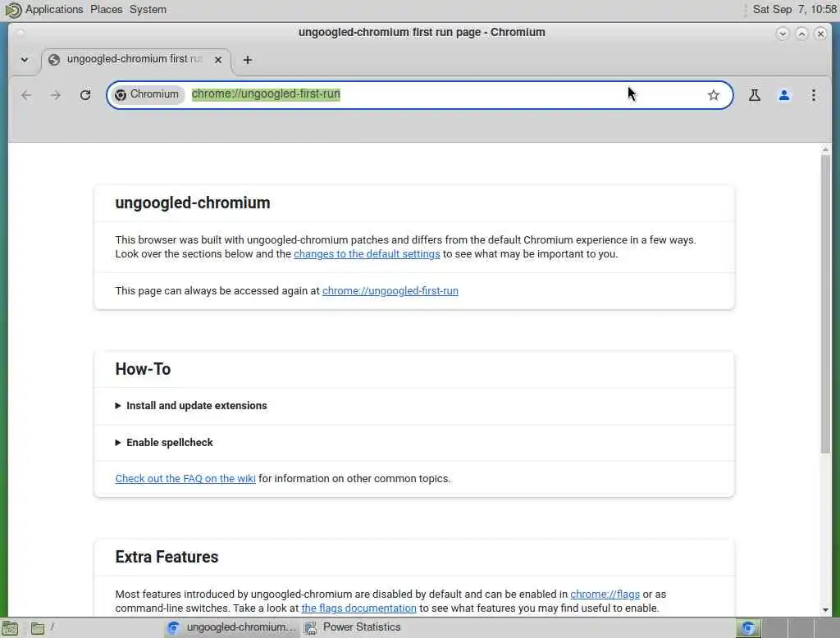840x638 pixels.
Task: Click the window menu button in the title bar
Action: point(21,34)
